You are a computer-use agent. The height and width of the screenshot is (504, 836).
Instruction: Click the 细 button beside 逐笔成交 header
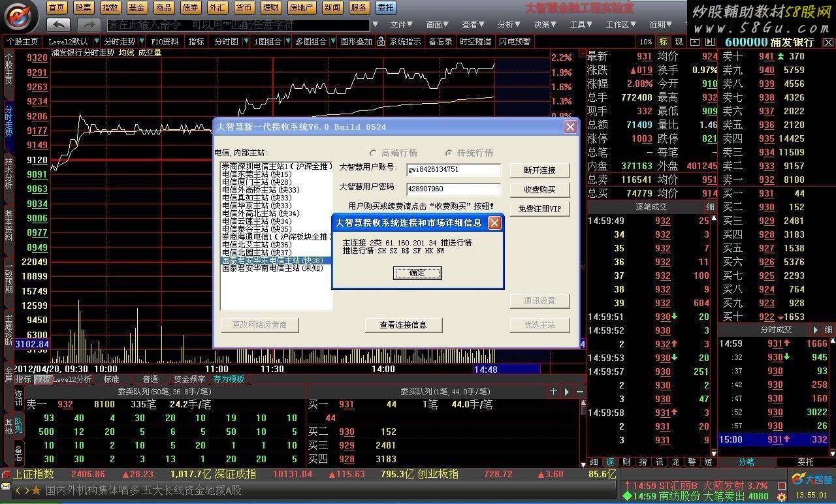(710, 206)
